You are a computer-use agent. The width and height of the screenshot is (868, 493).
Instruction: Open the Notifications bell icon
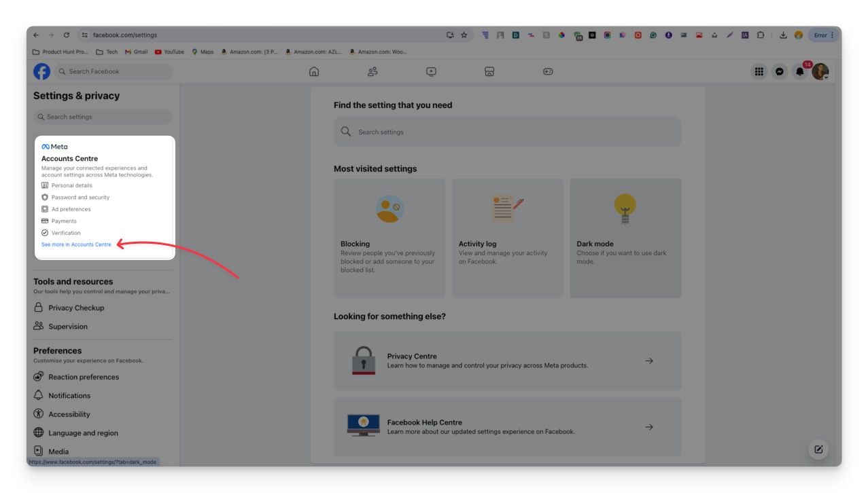(x=800, y=71)
